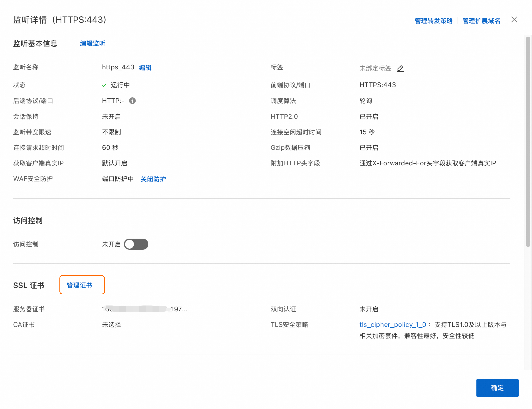Click the 未绑定标签 tag text
The height and width of the screenshot is (409, 532).
(375, 68)
